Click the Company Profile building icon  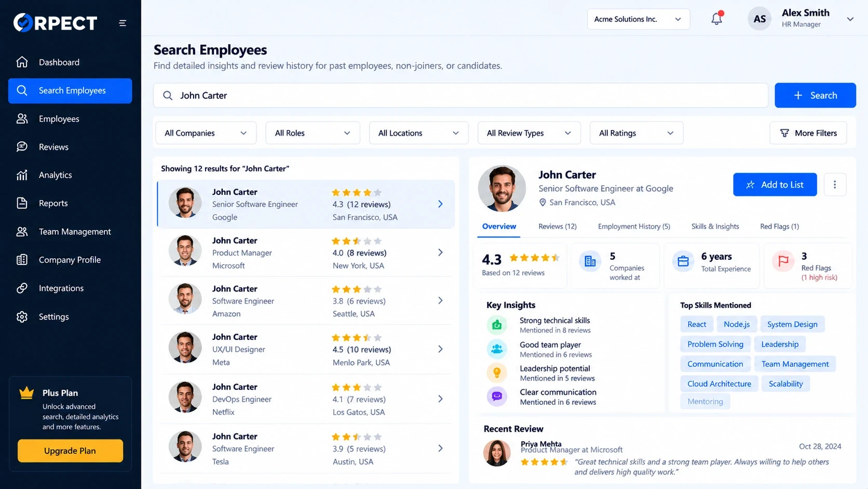pyautogui.click(x=22, y=260)
